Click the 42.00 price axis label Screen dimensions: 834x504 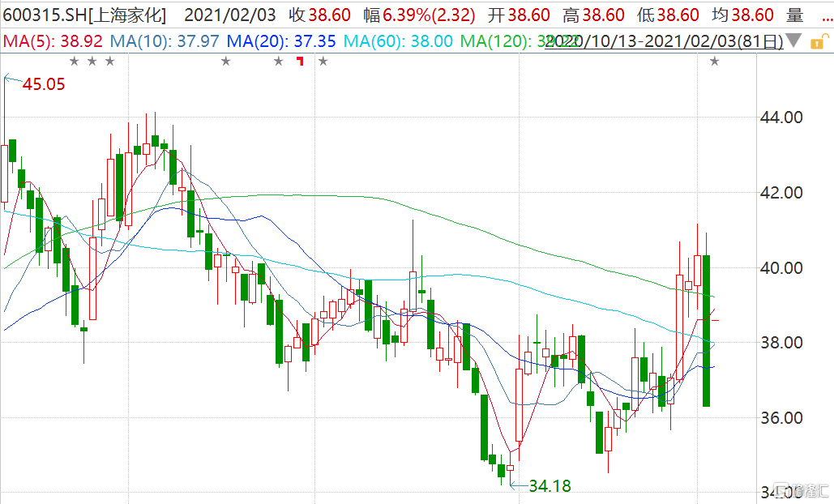click(x=781, y=193)
